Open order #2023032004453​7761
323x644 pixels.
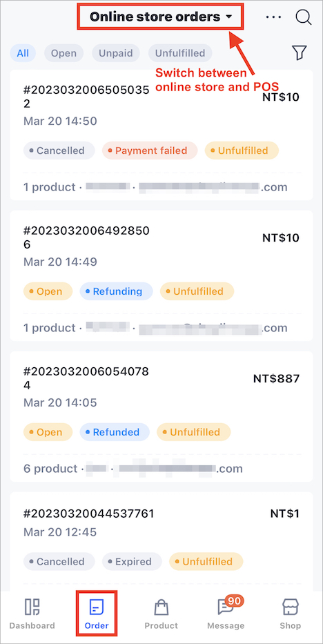[161, 541]
